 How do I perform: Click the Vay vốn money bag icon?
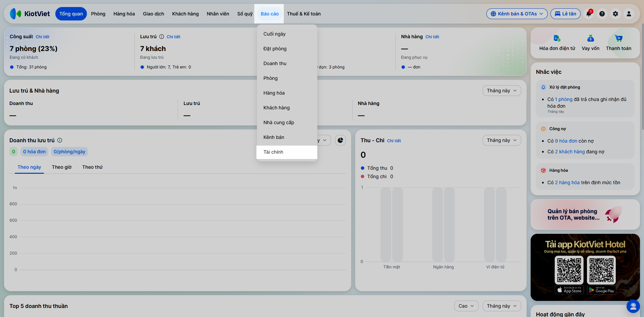click(x=591, y=38)
